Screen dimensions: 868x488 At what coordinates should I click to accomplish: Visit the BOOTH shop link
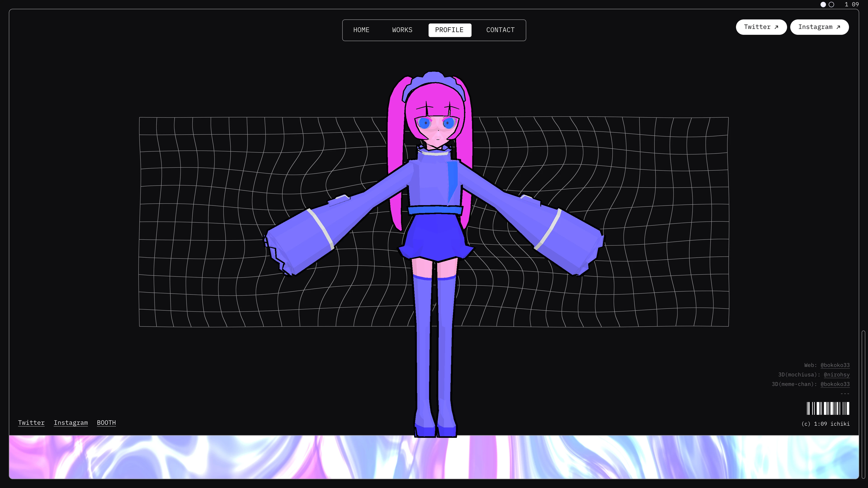[x=106, y=423]
